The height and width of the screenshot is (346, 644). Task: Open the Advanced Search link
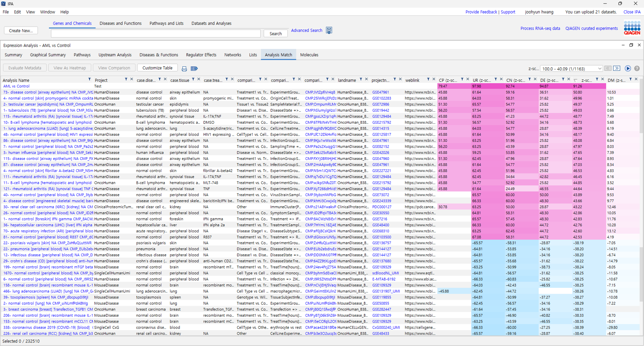(307, 30)
